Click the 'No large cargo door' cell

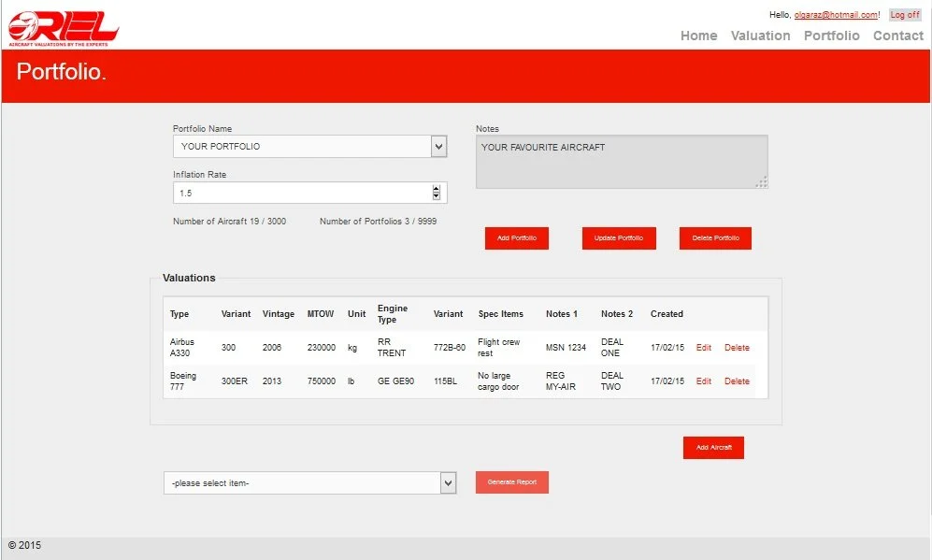pos(498,381)
